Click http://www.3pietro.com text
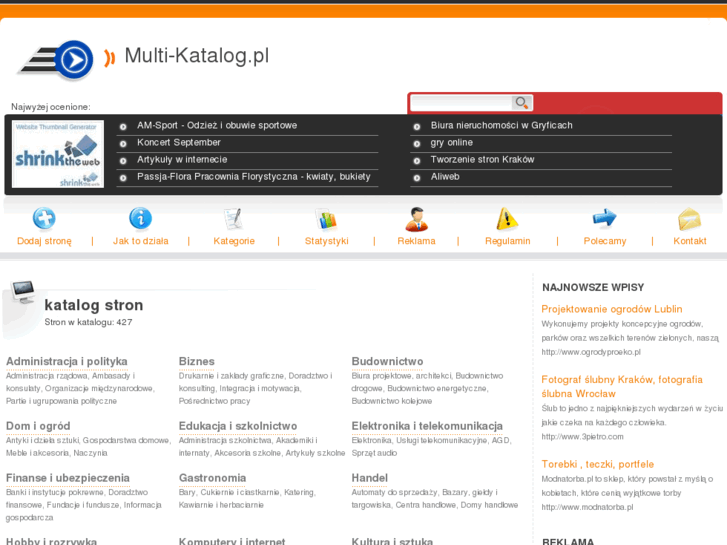727x545 pixels. [582, 436]
